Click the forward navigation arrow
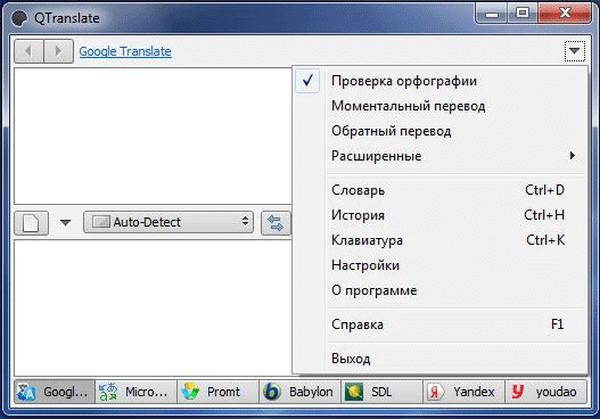This screenshot has height=419, width=600. tap(59, 51)
